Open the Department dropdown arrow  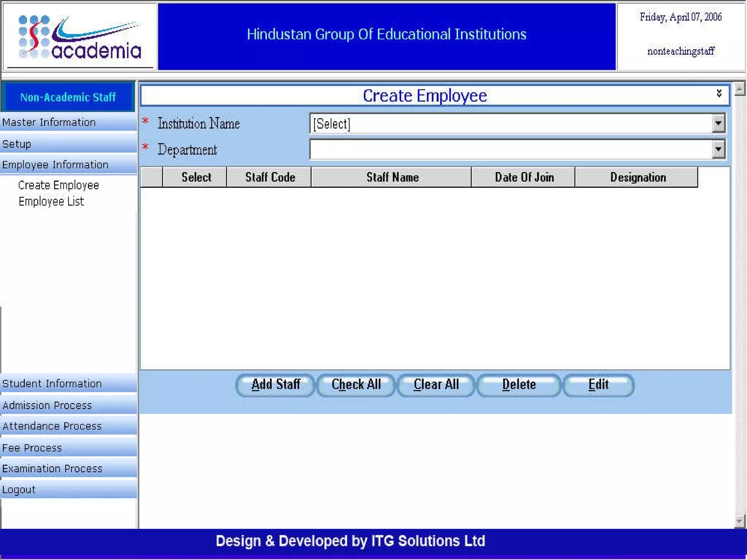click(x=718, y=149)
